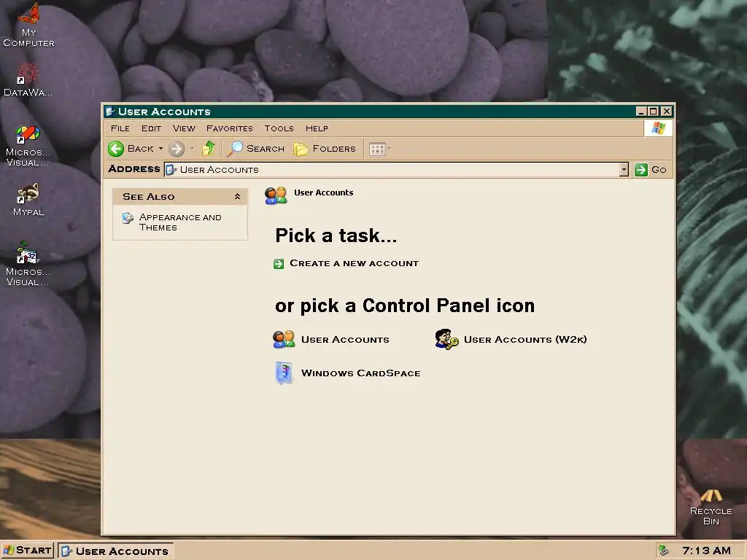Open the Favorites menu
Screen dimensions: 747x560
pyautogui.click(x=230, y=128)
